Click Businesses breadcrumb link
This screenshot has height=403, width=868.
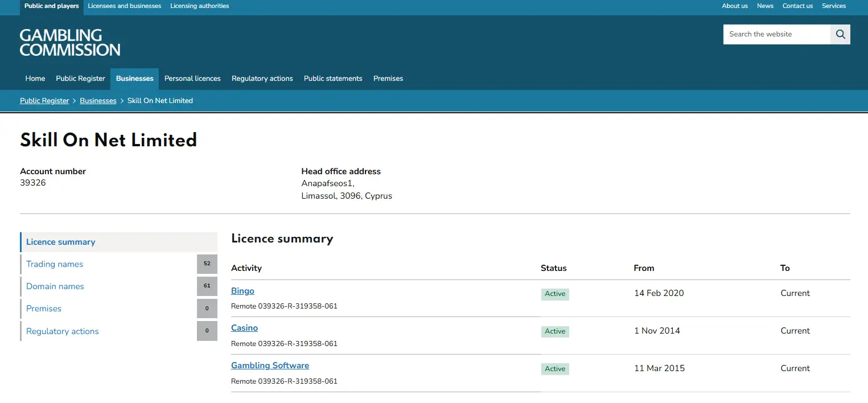(98, 101)
